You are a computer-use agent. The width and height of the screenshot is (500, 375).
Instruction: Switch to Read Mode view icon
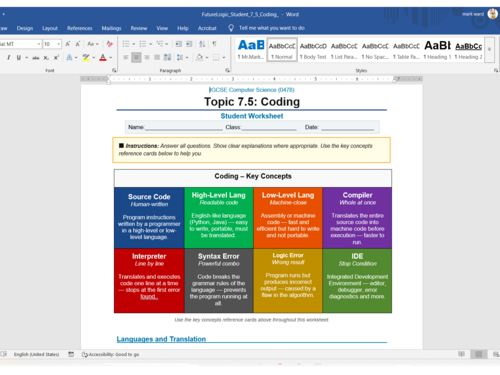[x=461, y=354]
